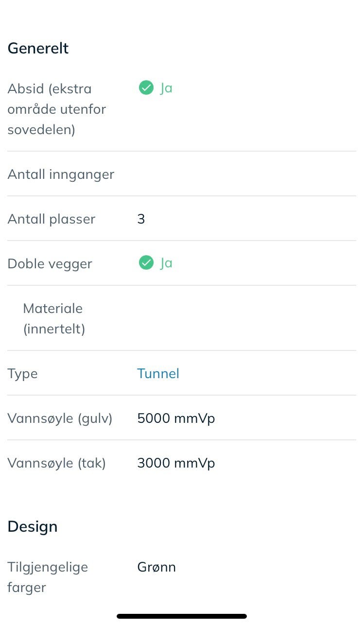Tap the Ja text next to Absid

click(x=166, y=88)
